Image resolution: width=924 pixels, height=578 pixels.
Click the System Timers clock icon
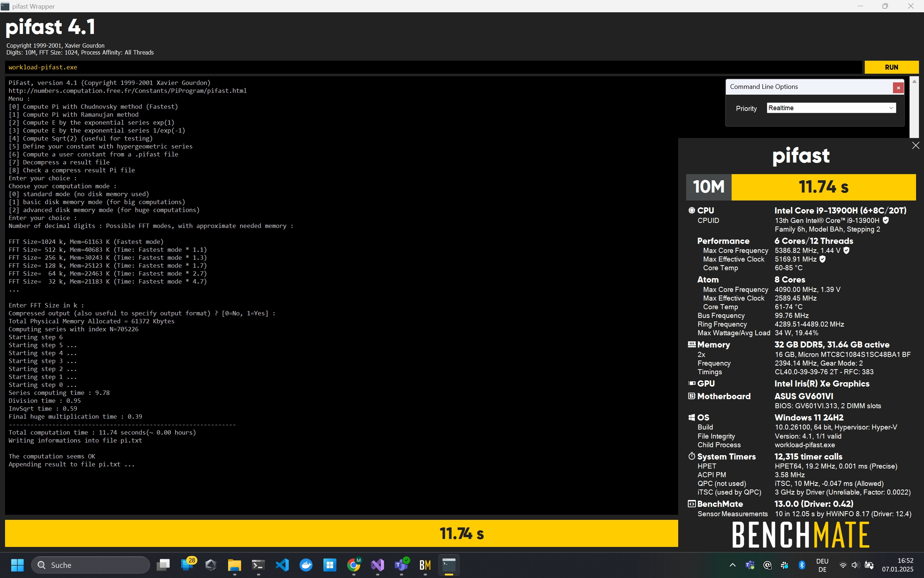pos(692,456)
